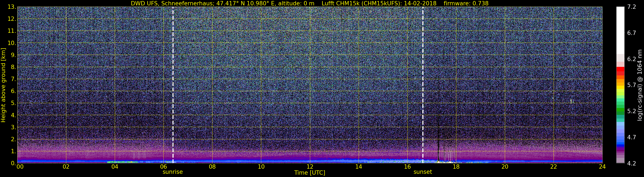
Task: Click the '20' time axis tick label
Action: point(505,167)
